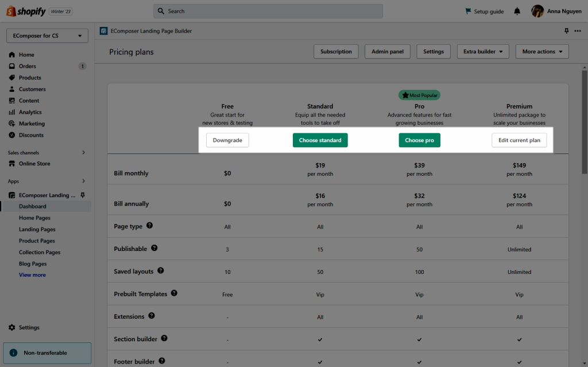Click the Settings button in the toolbar
The height and width of the screenshot is (367, 588).
click(x=434, y=52)
